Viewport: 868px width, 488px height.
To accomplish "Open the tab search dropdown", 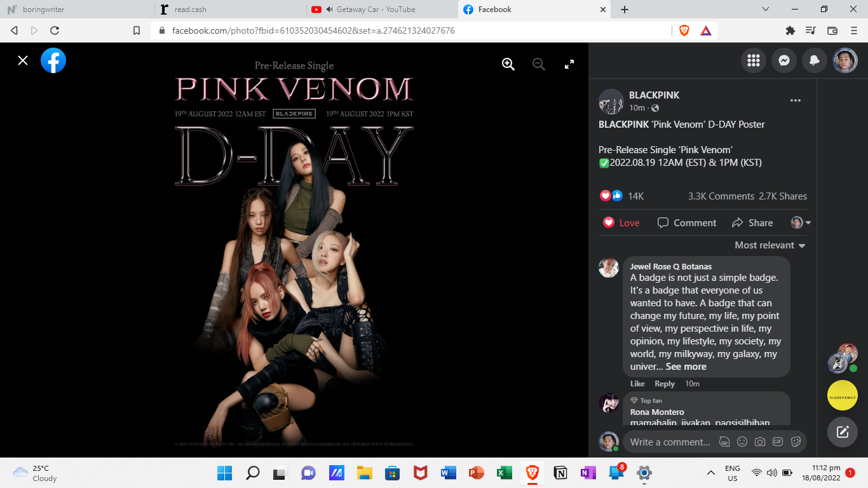I will click(766, 10).
